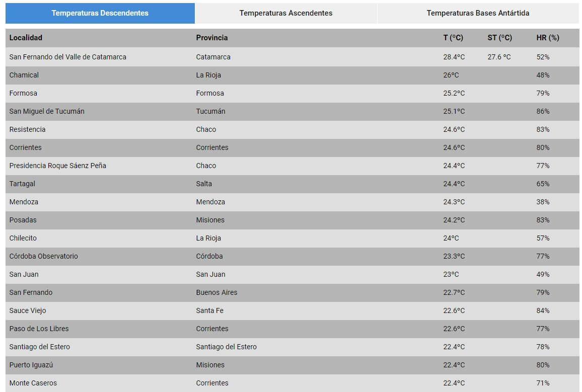The height and width of the screenshot is (392, 582).
Task: Click the ST (°C) column header
Action: tap(499, 38)
